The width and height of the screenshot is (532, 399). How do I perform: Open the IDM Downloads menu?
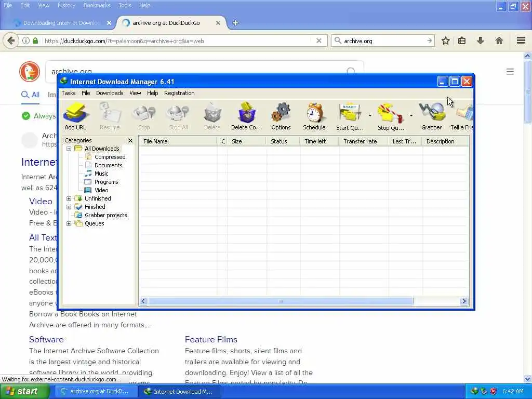click(x=110, y=93)
